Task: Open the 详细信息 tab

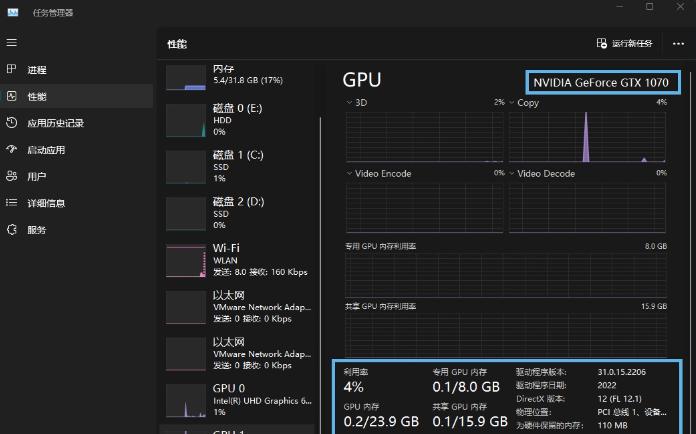Action: point(77,203)
